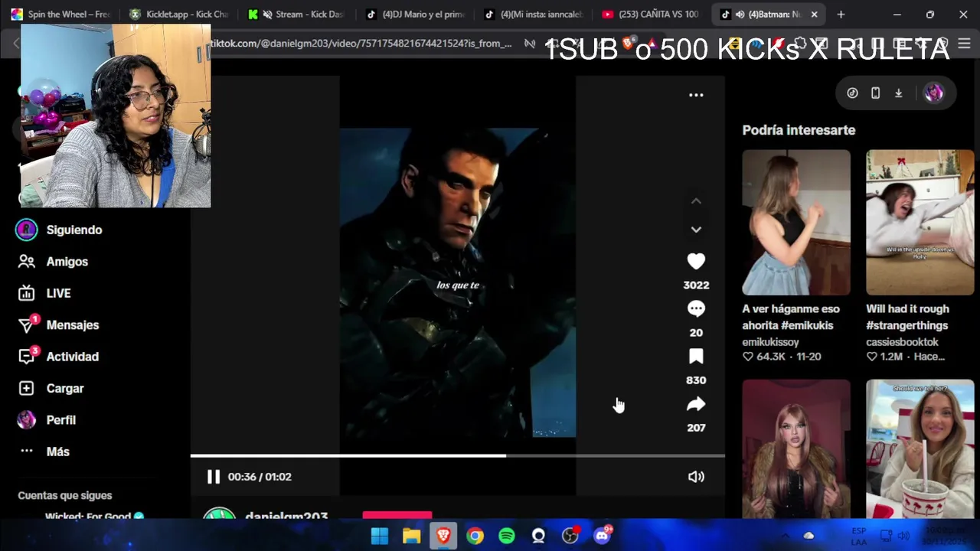Click the 'Cuentas que sigues' label
This screenshot has height=551, width=980.
point(65,496)
